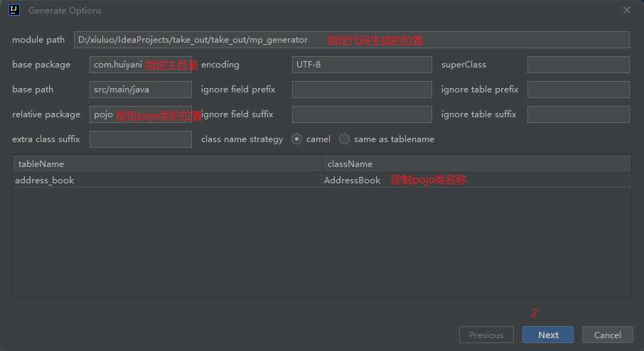Viewport: 644px width, 351px height.
Task: Click the superClass input field
Action: click(x=578, y=65)
